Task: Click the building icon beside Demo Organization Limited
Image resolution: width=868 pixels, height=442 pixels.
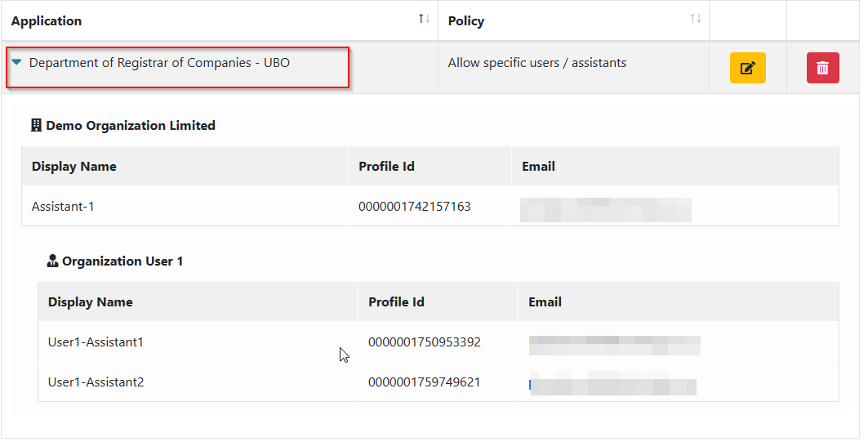Action: (x=36, y=126)
